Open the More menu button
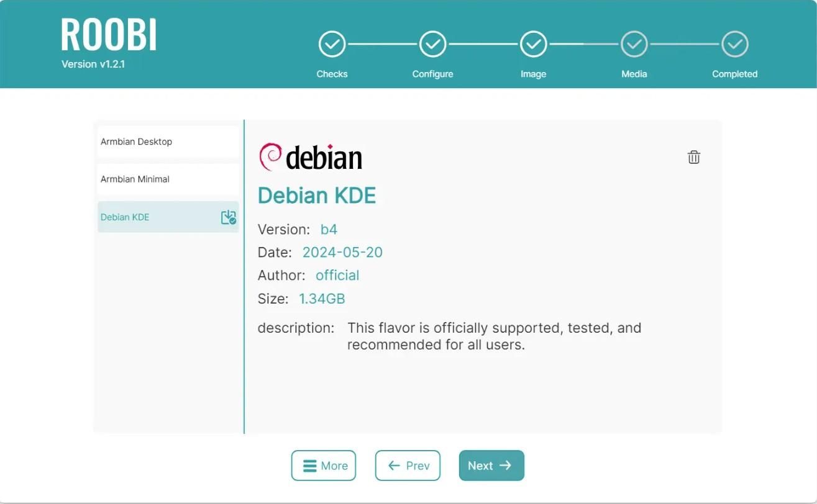The width and height of the screenshot is (817, 504). (x=324, y=466)
